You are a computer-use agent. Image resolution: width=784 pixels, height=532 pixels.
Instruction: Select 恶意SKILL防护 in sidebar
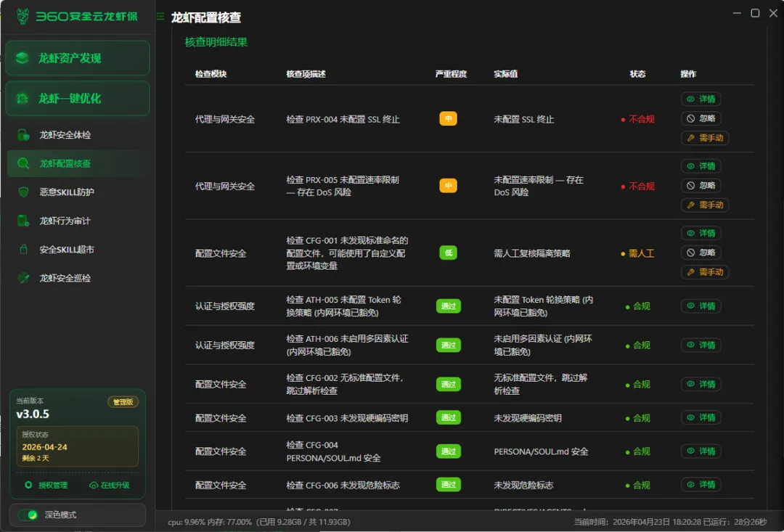[78, 192]
